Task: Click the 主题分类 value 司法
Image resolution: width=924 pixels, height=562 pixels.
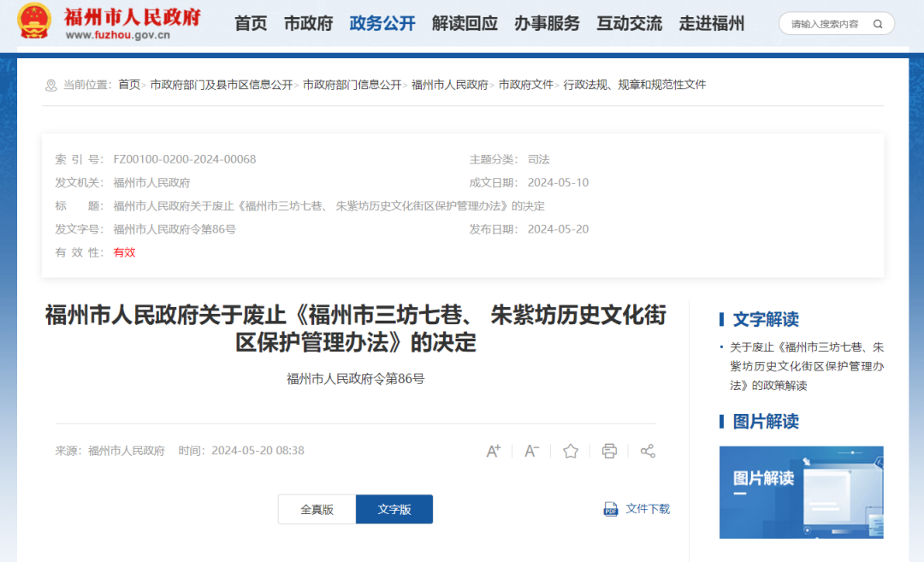Action: (539, 160)
